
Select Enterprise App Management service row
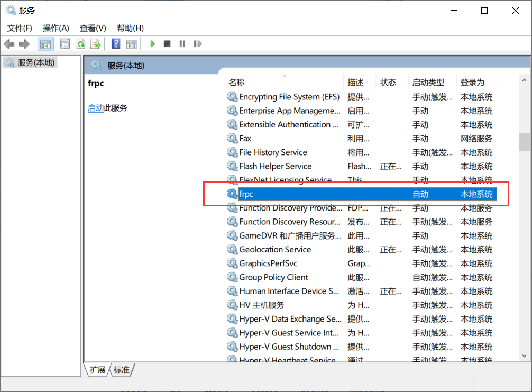click(x=361, y=111)
